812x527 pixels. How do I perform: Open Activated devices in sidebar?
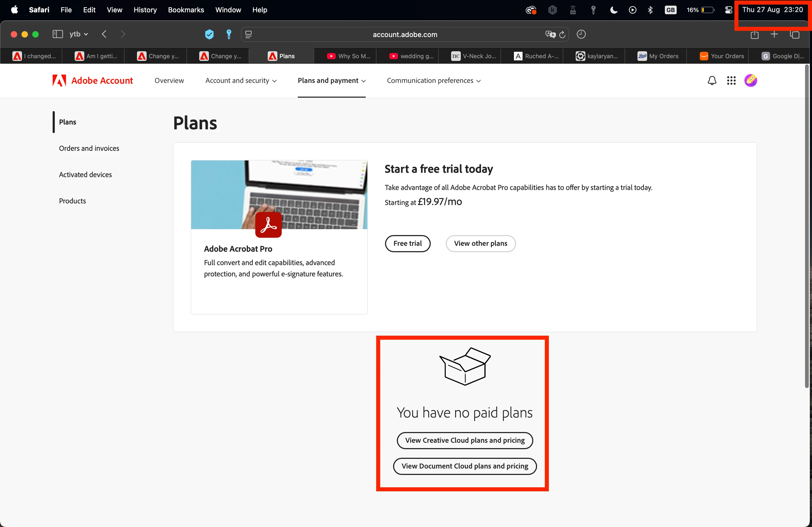pos(85,174)
